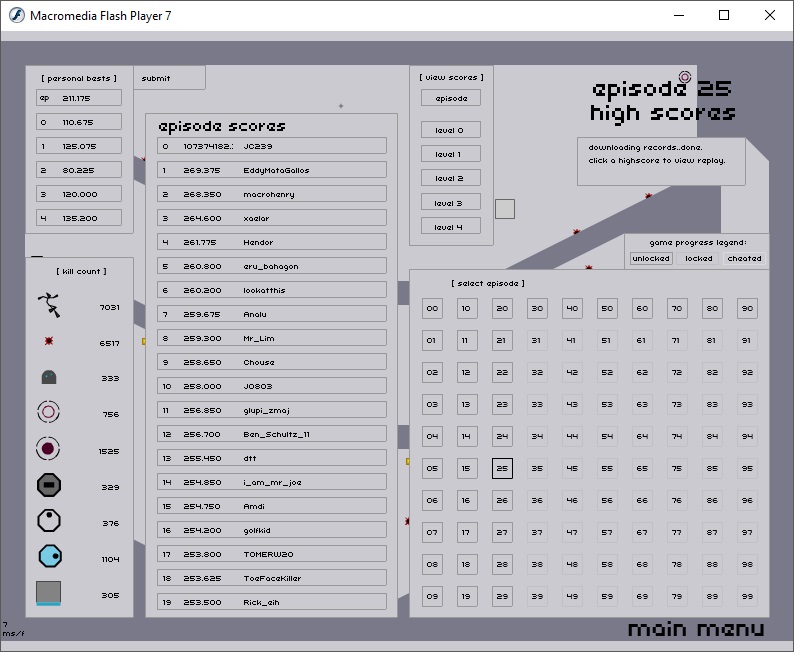Show scores for level 3

450,203
